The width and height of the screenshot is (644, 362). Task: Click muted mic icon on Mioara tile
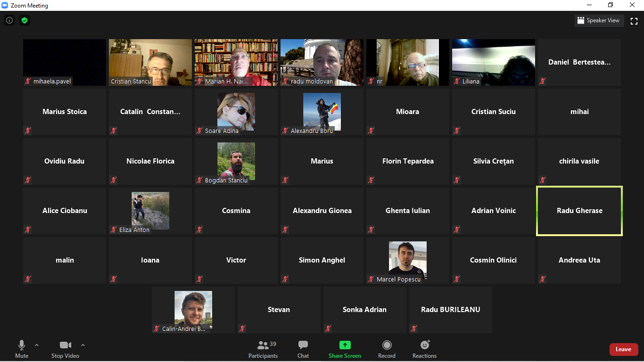pos(372,131)
